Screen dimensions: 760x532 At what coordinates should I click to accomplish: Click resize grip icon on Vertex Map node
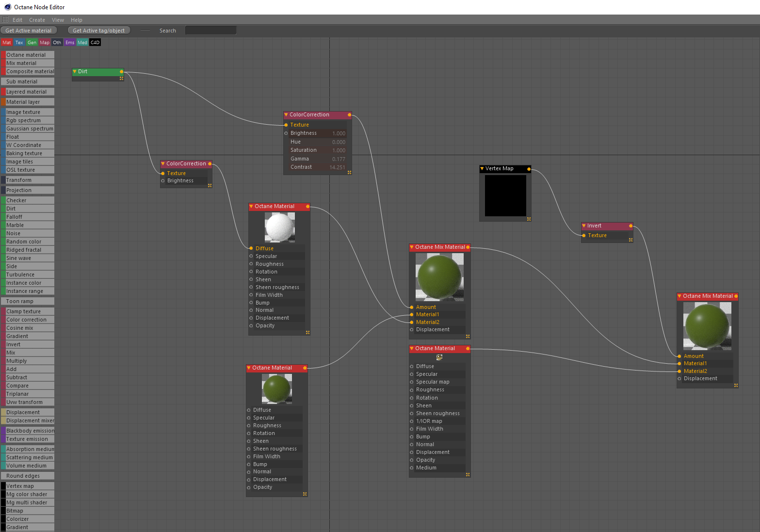(x=529, y=219)
